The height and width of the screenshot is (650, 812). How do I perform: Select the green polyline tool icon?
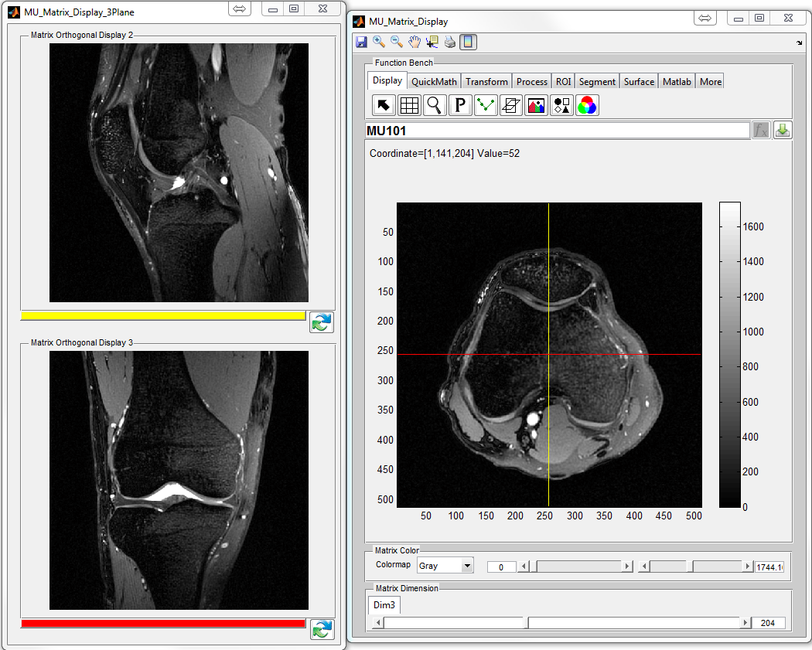coord(486,105)
